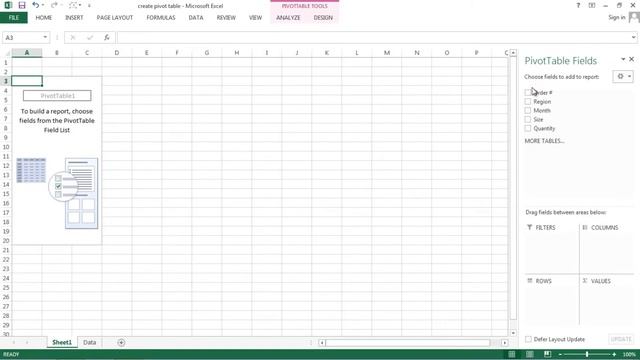Click zoom out minus icon
Screen dimensions: 640x360
[560, 354]
